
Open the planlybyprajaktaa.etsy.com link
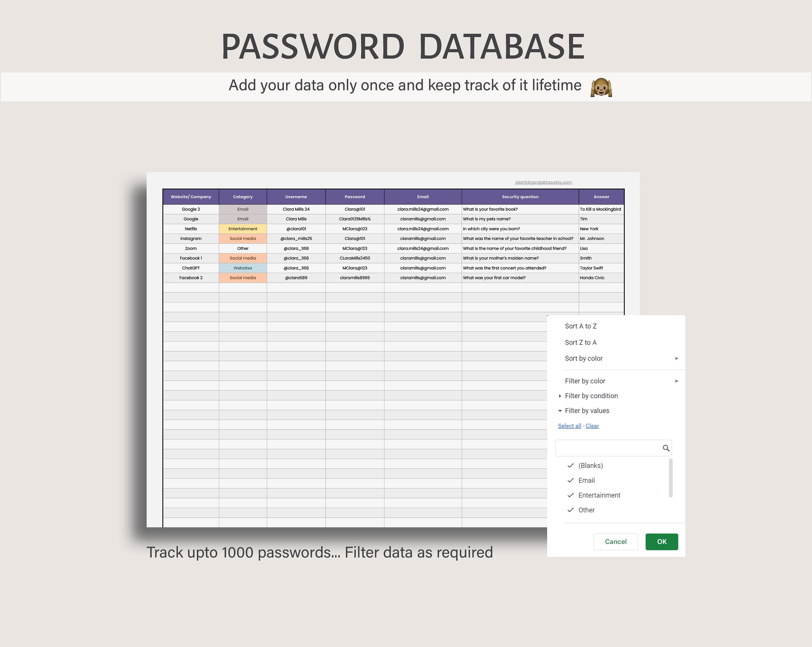(x=543, y=182)
